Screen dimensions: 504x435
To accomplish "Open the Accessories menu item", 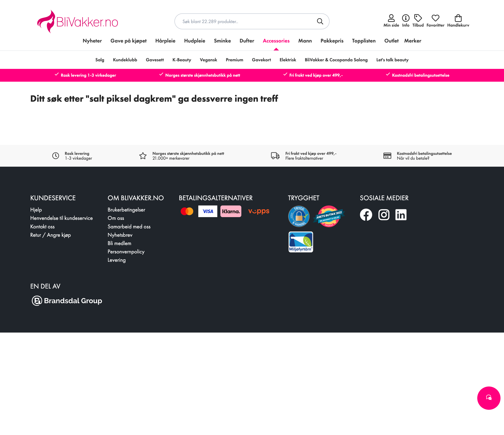I will [276, 41].
